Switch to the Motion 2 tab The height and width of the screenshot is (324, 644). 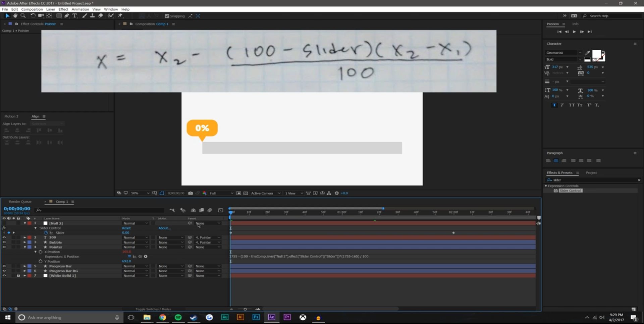(11, 116)
